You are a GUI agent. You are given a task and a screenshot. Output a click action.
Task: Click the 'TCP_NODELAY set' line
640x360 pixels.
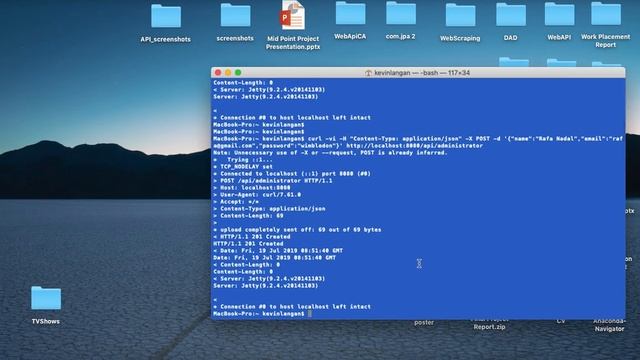coord(242,167)
